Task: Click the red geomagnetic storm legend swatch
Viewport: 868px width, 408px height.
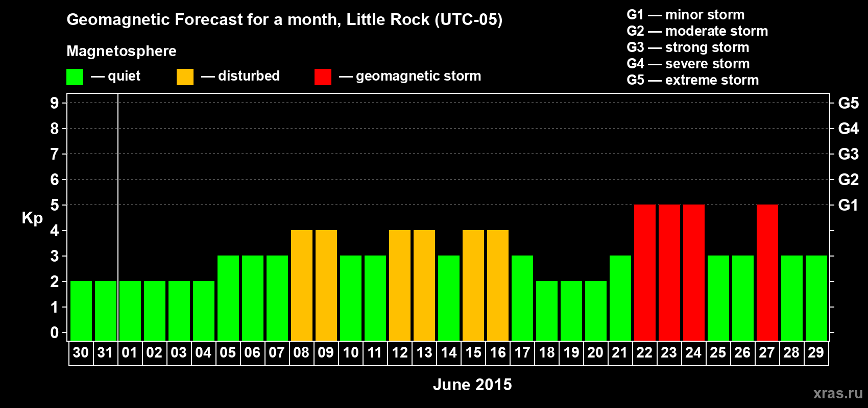Action: click(323, 77)
